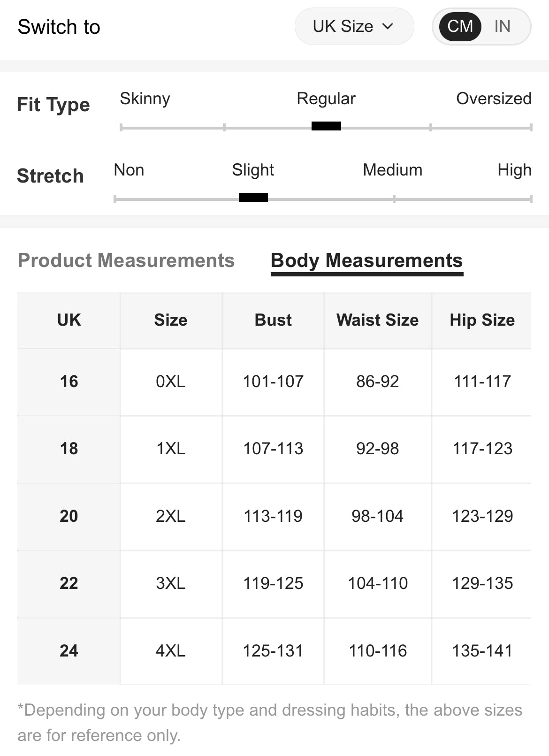Select the Body Measurements tab
The height and width of the screenshot is (756, 549).
point(366,260)
